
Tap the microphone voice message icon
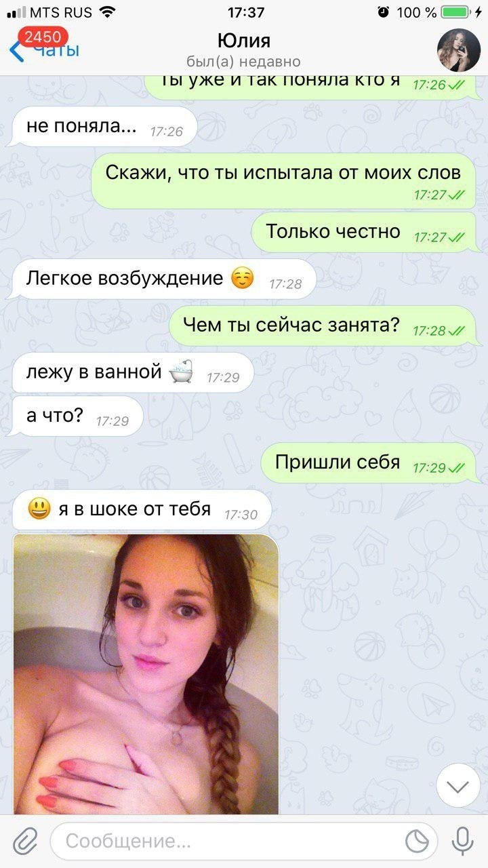tap(463, 842)
